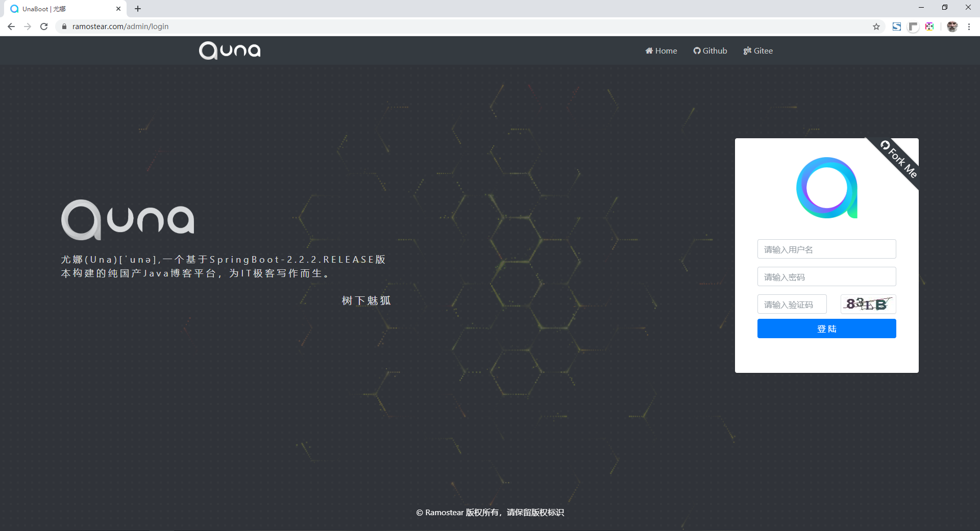Bookmark this page with the star icon
This screenshot has width=980, height=531.
pyautogui.click(x=876, y=27)
